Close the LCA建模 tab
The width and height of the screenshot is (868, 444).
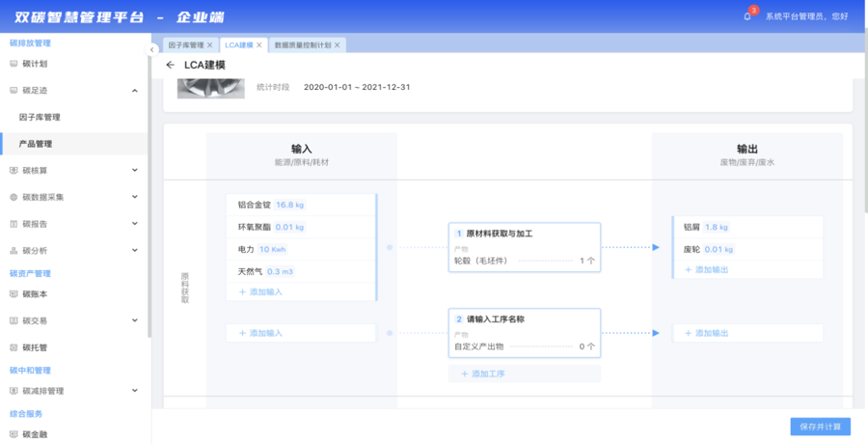[x=258, y=45]
